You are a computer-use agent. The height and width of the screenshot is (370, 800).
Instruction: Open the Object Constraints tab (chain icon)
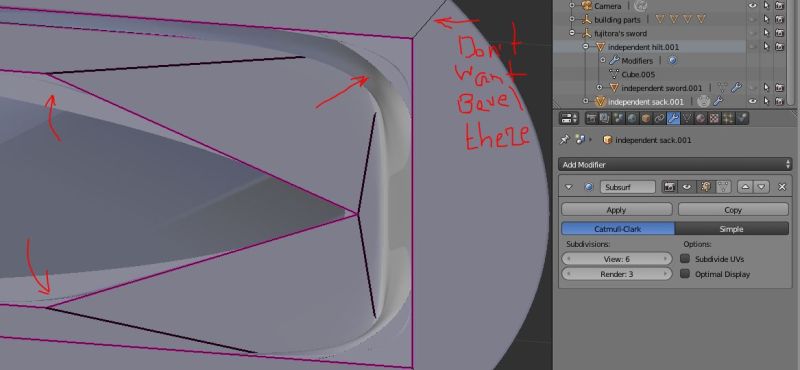(x=660, y=118)
